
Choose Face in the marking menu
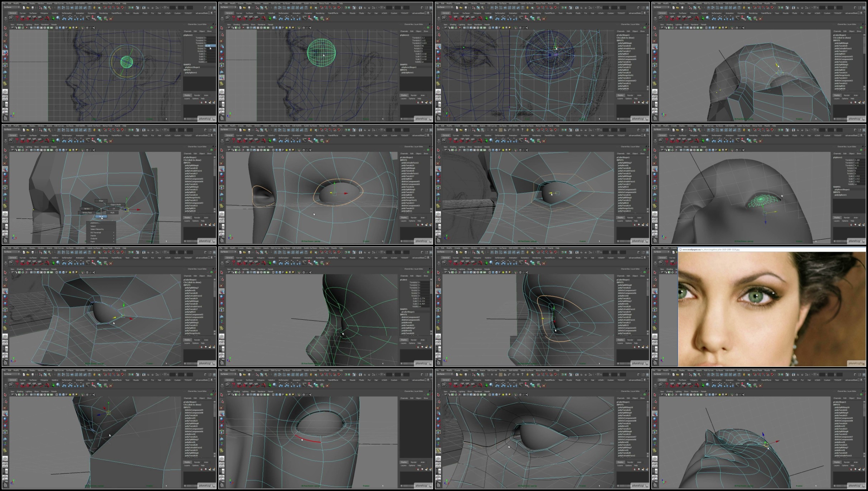tap(101, 216)
